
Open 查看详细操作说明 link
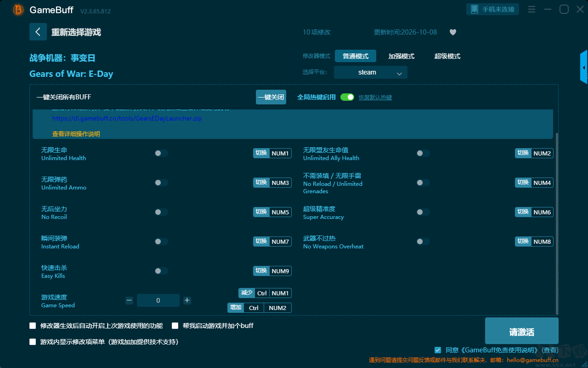76,134
